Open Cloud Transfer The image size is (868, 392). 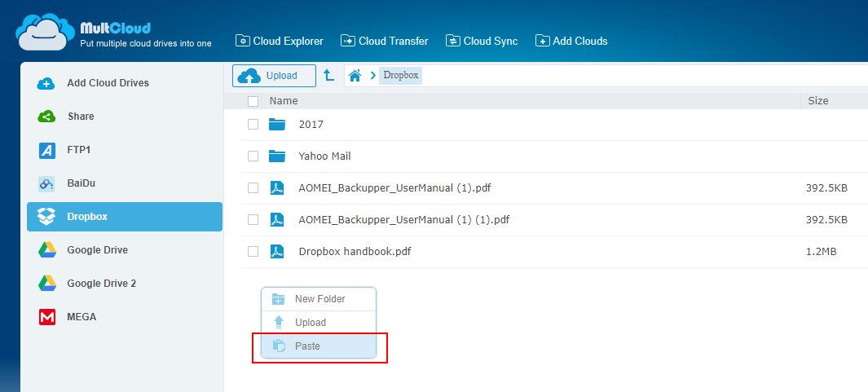(385, 41)
